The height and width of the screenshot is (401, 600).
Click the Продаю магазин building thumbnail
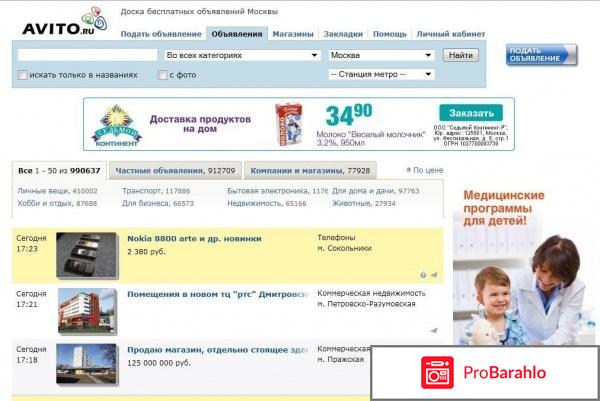point(87,364)
